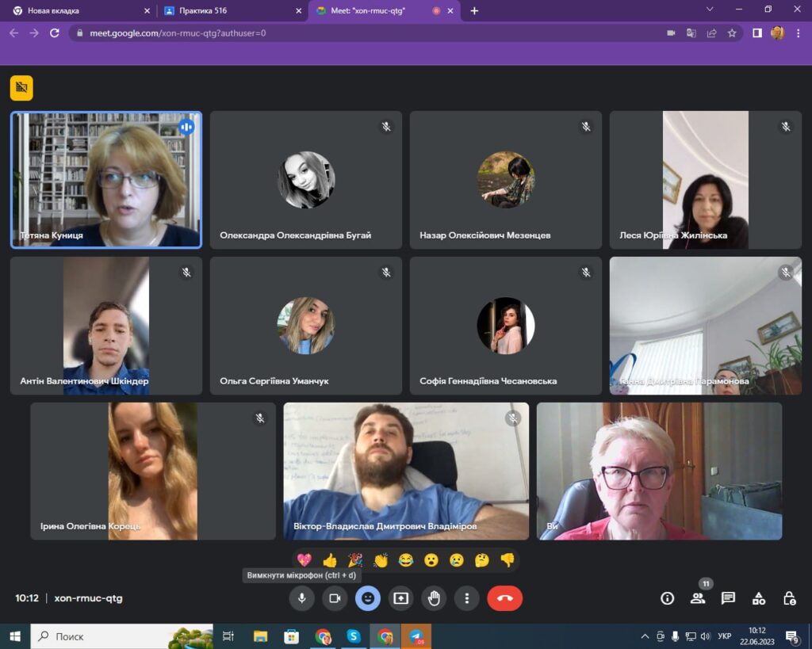Open the three-dot more options menu
812x649 pixels.
pyautogui.click(x=467, y=598)
